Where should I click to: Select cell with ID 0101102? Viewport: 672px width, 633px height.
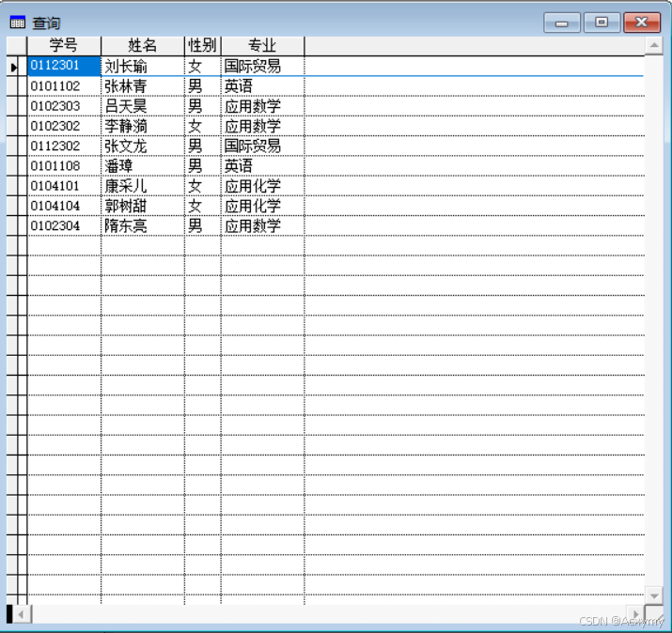coord(64,86)
